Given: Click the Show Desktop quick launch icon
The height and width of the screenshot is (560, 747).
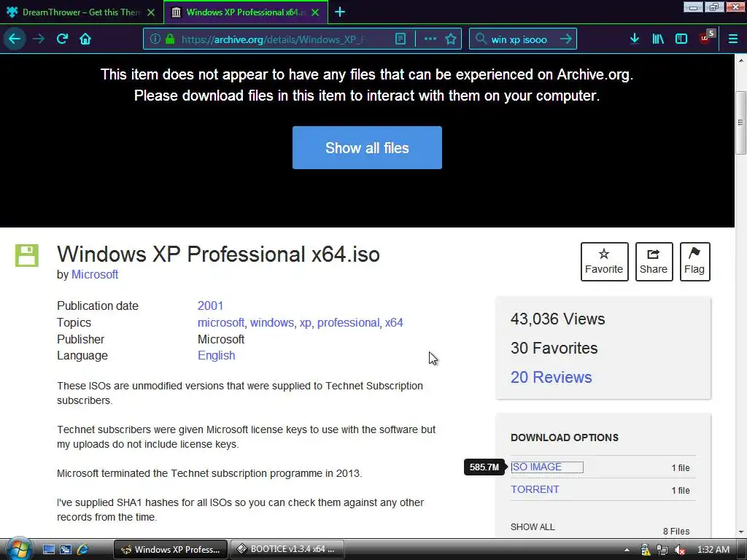Looking at the screenshot, I should point(49,550).
